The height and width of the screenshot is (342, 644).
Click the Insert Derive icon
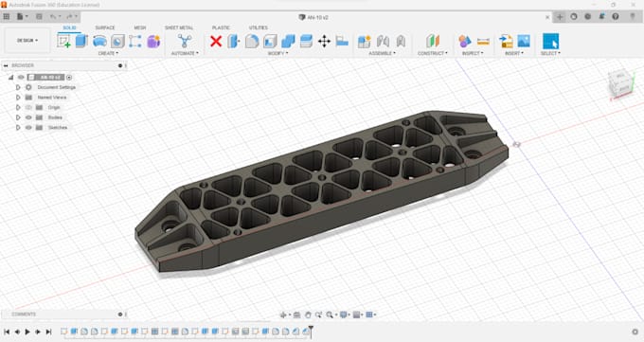tap(506, 41)
